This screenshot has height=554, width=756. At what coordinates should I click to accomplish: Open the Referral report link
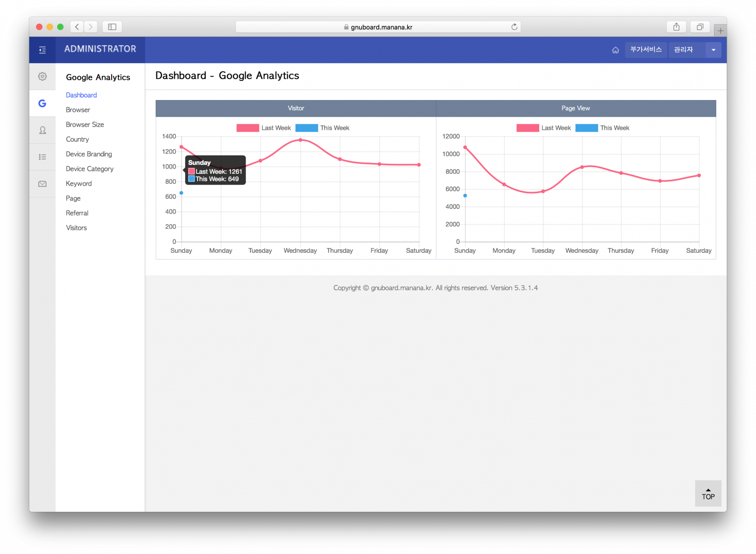pyautogui.click(x=77, y=213)
